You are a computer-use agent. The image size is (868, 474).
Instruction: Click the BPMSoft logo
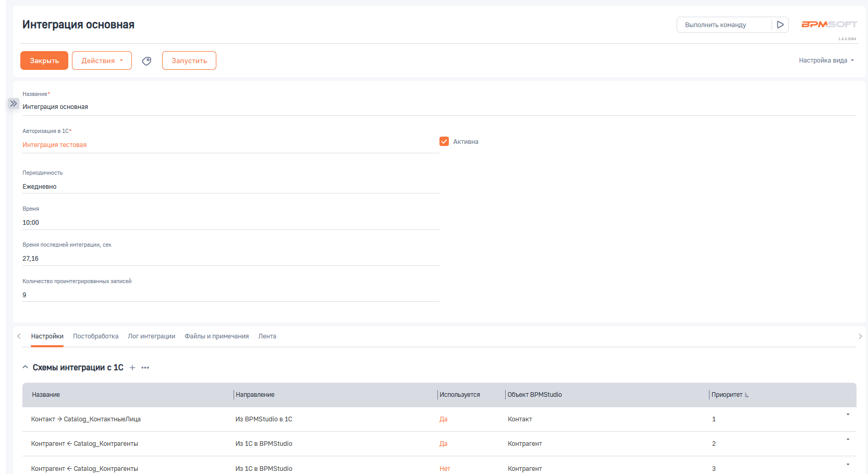coord(829,25)
